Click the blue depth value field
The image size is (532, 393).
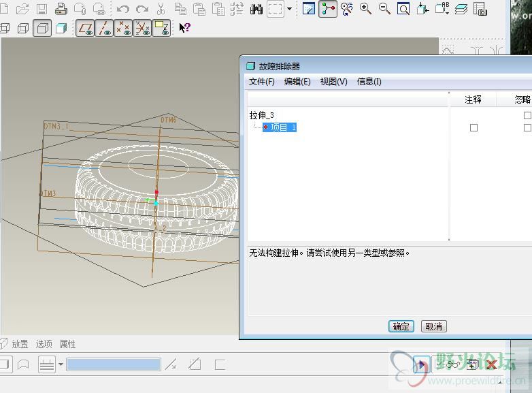tap(114, 365)
